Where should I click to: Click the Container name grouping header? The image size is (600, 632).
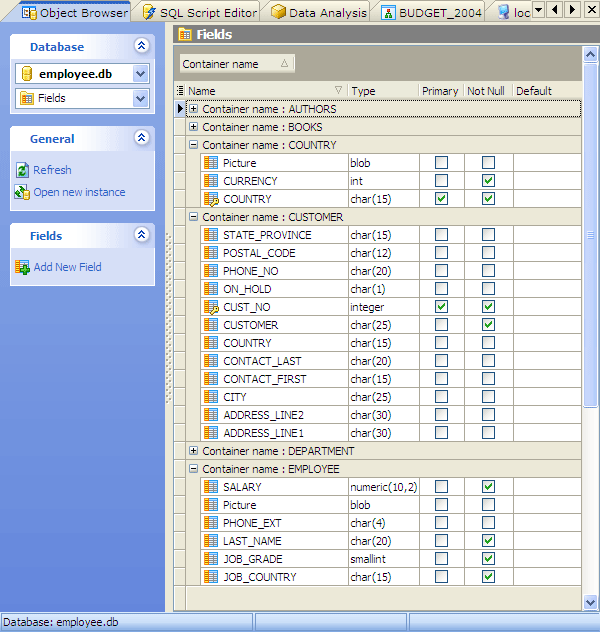[237, 64]
